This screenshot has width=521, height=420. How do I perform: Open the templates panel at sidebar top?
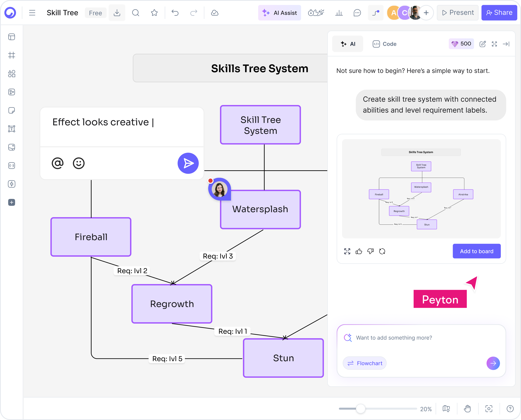(12, 37)
